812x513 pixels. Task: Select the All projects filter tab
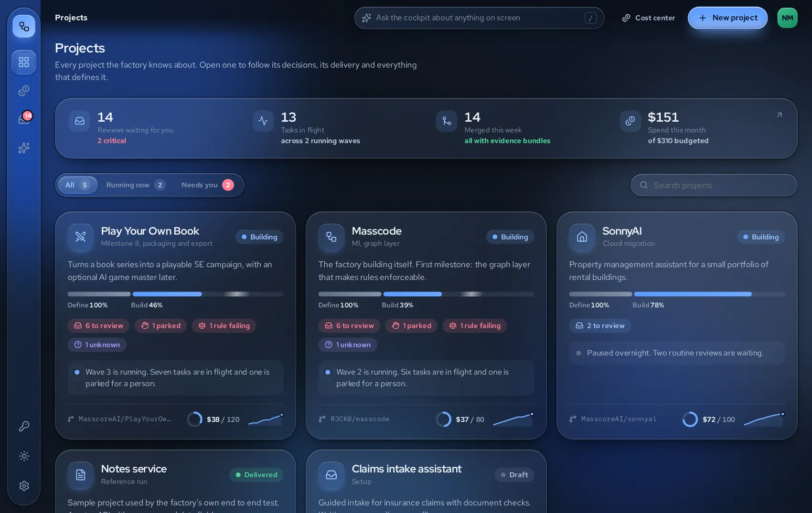(77, 185)
